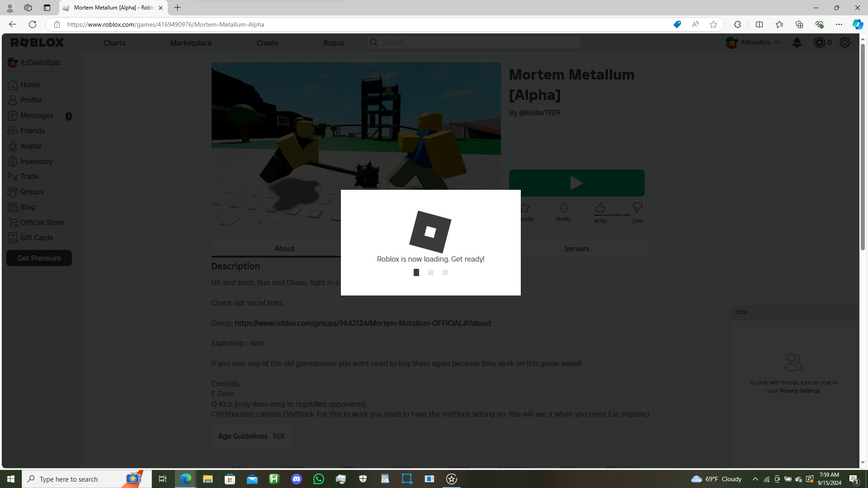This screenshot has height=488, width=868.
Task: Open Task View on taskbar
Action: [x=163, y=479]
